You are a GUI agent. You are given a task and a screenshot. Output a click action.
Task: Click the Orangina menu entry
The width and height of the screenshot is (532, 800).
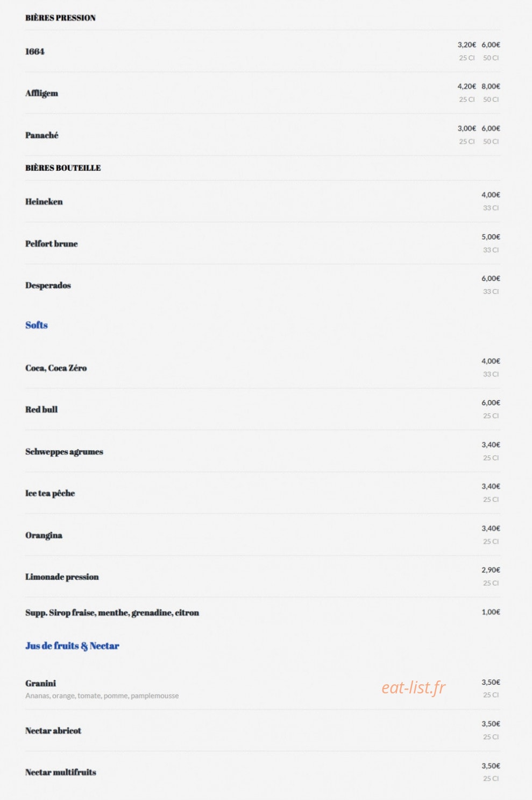point(44,535)
